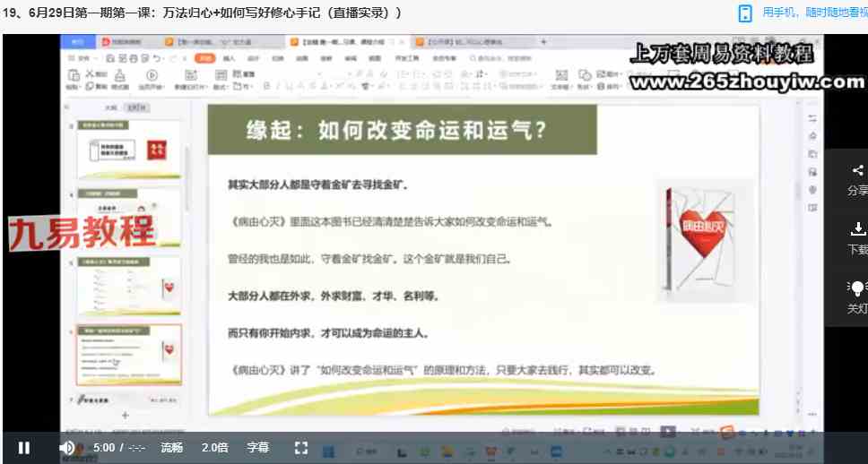Enter fullscreen mode in video player
The image size is (868, 464).
301,447
